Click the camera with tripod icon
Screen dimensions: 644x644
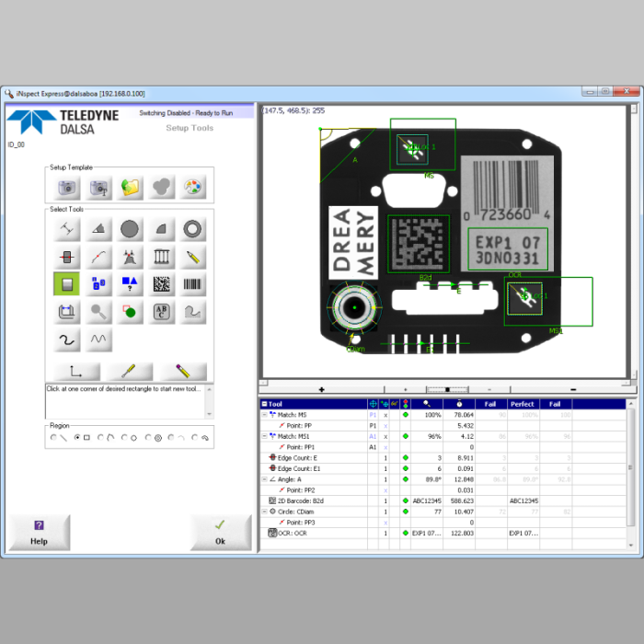point(98,188)
